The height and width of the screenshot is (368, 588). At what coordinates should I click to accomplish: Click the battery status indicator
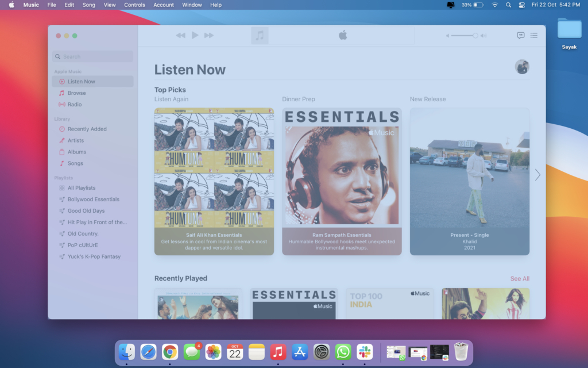coord(473,5)
